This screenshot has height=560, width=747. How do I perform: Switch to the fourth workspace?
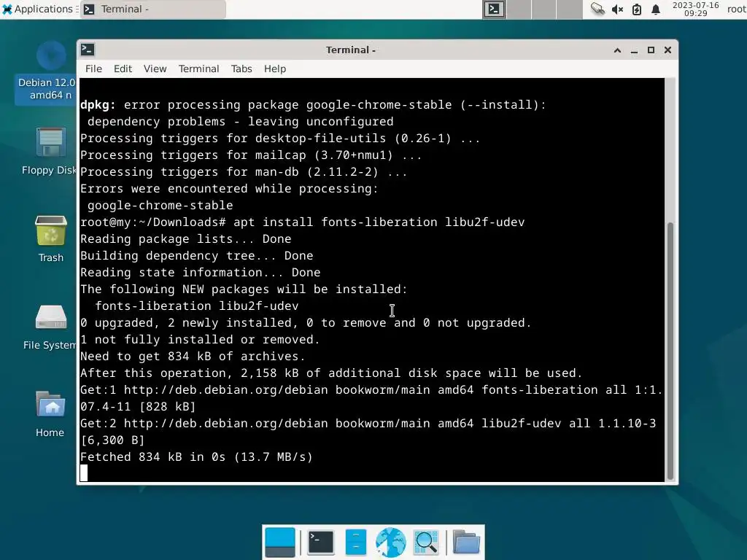[x=569, y=9]
